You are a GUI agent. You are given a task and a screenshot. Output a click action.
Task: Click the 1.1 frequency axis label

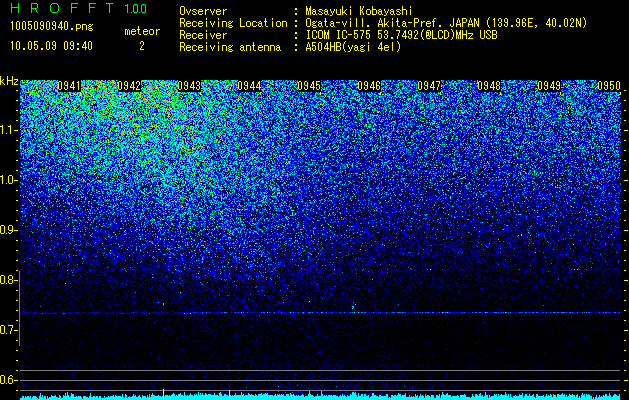(x=9, y=130)
